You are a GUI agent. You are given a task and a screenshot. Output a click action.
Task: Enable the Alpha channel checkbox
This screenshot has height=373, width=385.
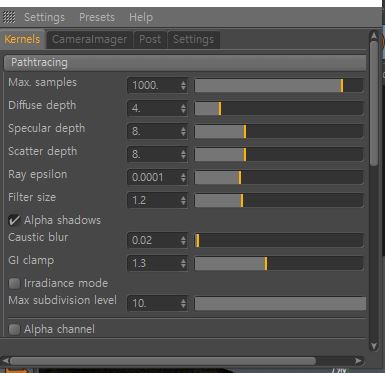(14, 329)
